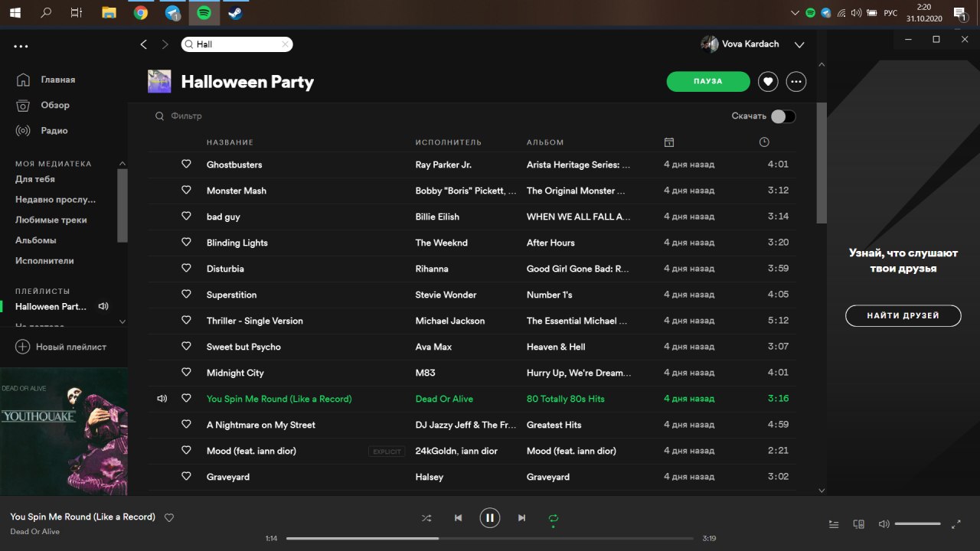Open artist Dead Or Alive in track list
This screenshot has height=551, width=980.
(444, 399)
